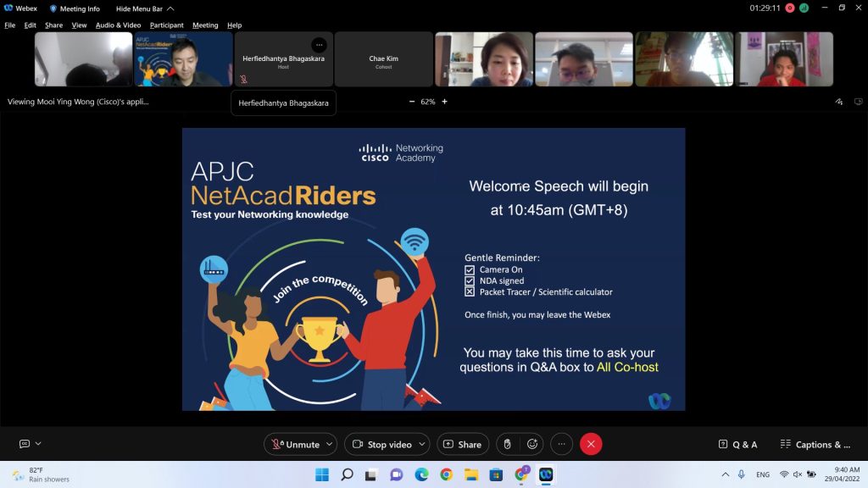
Task: Click the 62% zoom level value
Action: coord(428,102)
